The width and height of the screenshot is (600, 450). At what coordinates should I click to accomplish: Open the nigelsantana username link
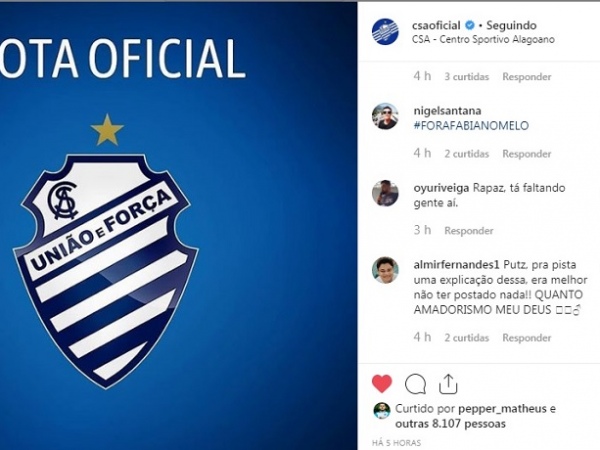click(x=447, y=111)
